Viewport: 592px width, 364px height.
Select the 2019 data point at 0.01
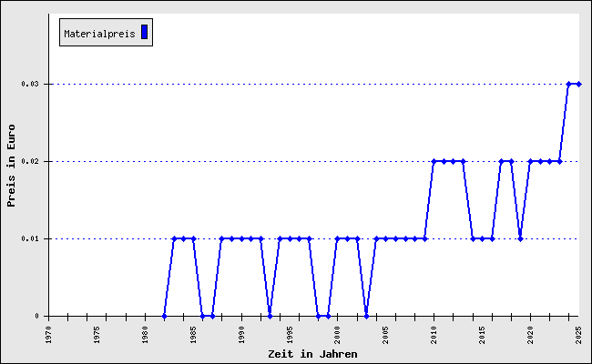(x=521, y=238)
